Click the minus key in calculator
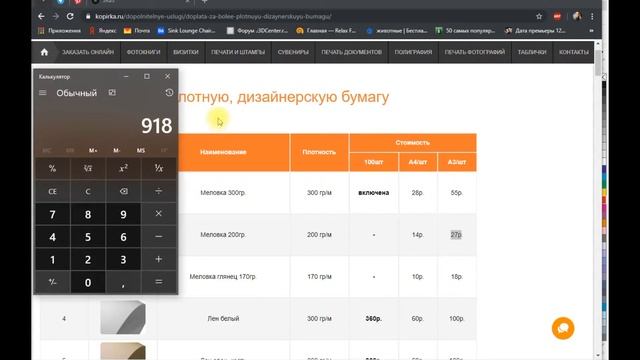 (x=159, y=237)
